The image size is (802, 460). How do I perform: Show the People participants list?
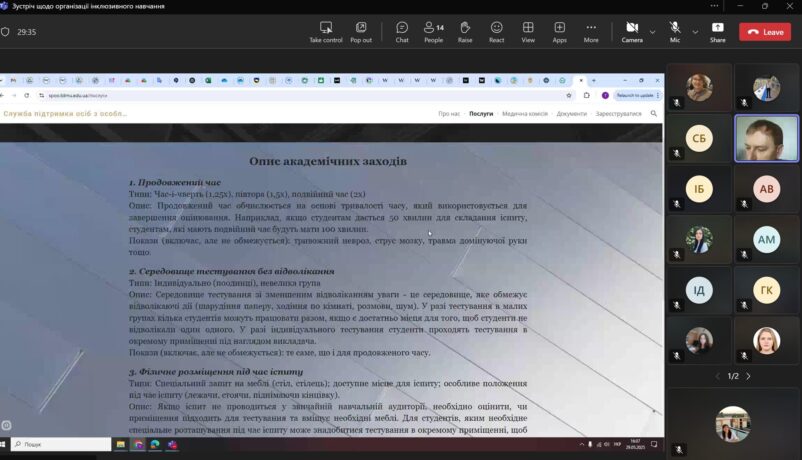point(433,31)
